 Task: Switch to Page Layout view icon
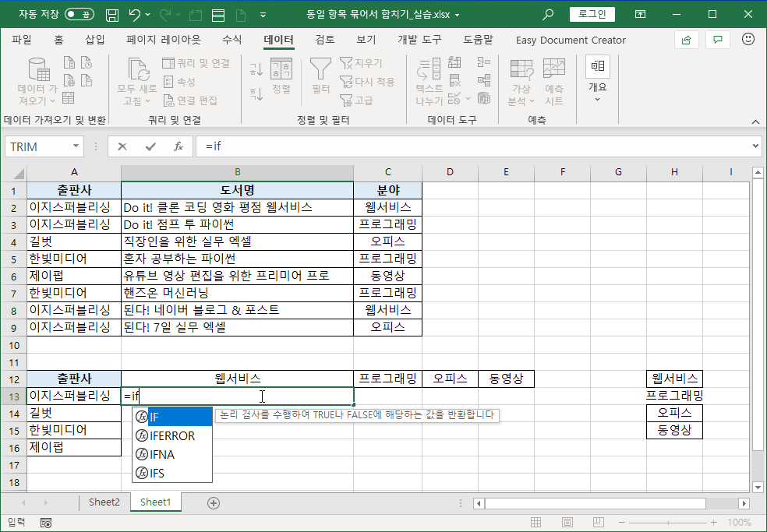click(567, 523)
